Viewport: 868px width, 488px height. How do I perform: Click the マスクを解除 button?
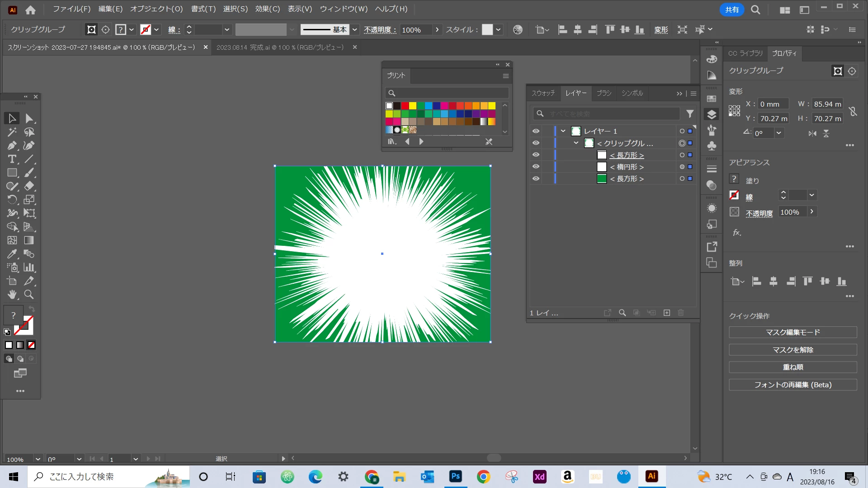[x=793, y=350]
